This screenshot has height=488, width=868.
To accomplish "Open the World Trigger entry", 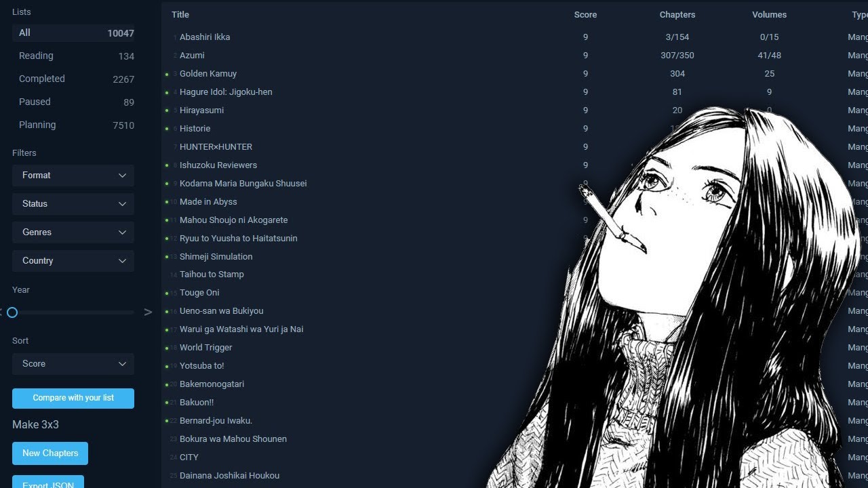I will 206,347.
